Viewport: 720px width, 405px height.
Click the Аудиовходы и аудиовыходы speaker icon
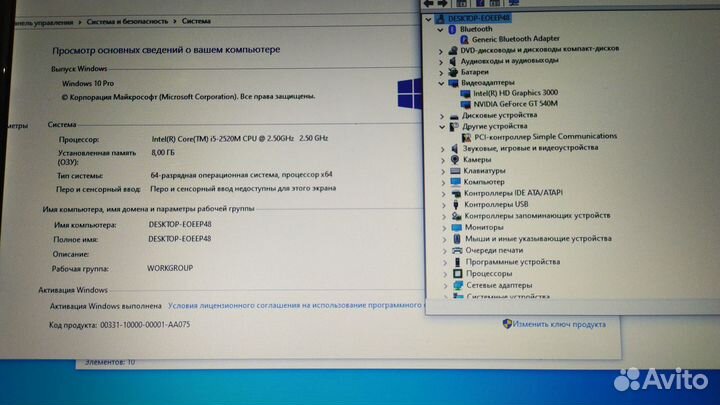[453, 61]
